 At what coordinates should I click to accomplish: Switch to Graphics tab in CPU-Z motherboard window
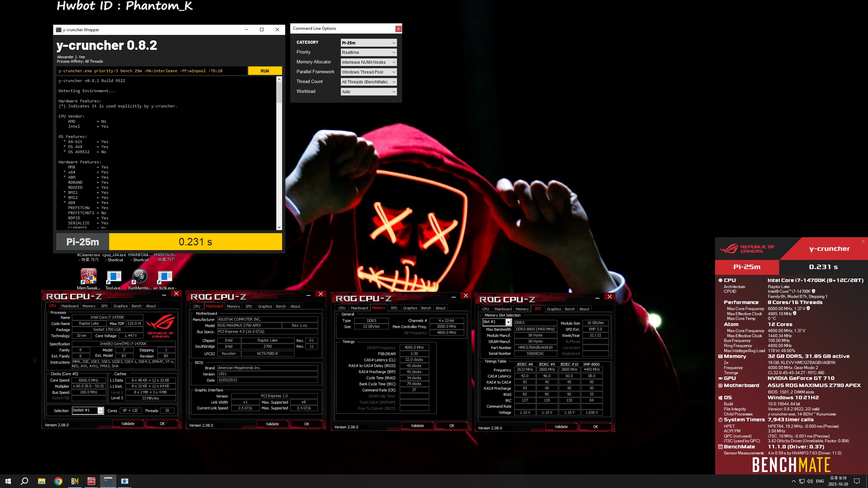pos(265,306)
